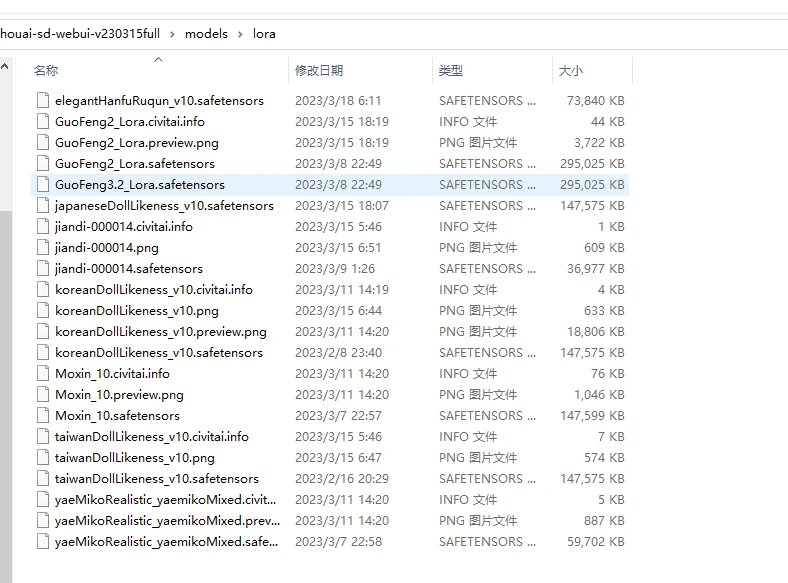Click left navigation pane scrollbar thumb
This screenshot has width=788, height=583.
[x=6, y=396]
